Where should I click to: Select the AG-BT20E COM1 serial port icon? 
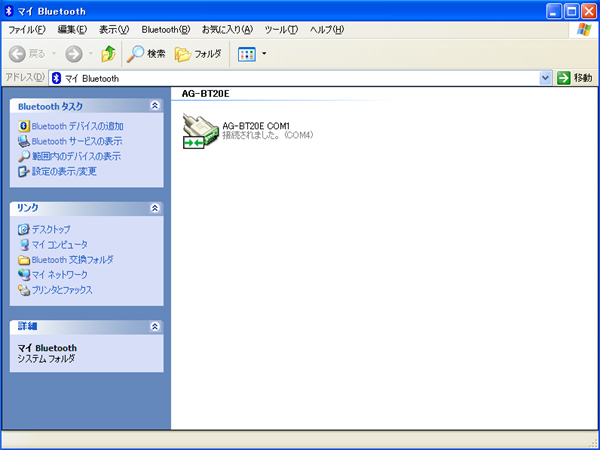click(x=200, y=131)
